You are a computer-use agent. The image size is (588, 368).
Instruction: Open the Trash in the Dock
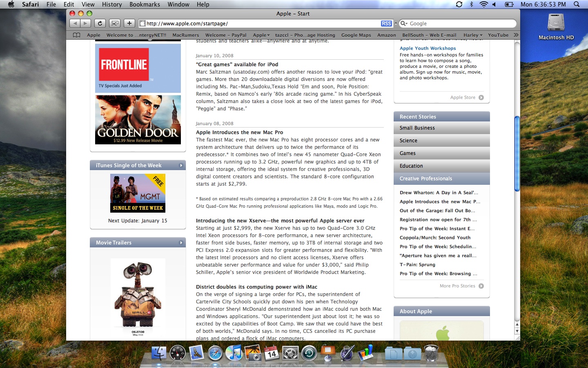point(432,352)
